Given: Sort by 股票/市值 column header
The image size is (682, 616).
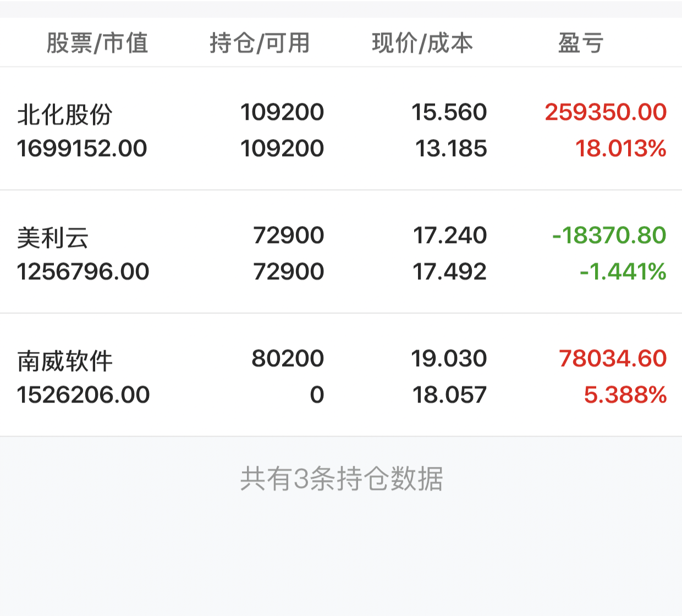Looking at the screenshot, I should pyautogui.click(x=97, y=43).
